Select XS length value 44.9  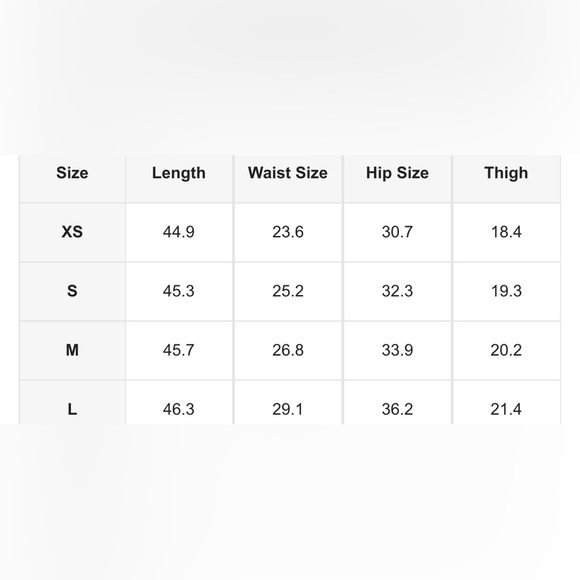click(x=179, y=232)
